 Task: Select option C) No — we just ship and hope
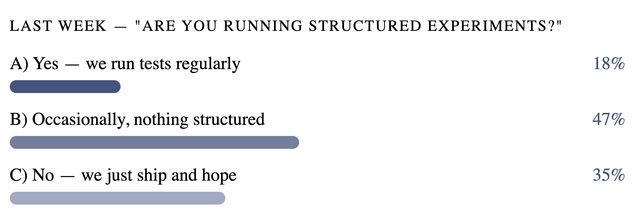coord(123,175)
